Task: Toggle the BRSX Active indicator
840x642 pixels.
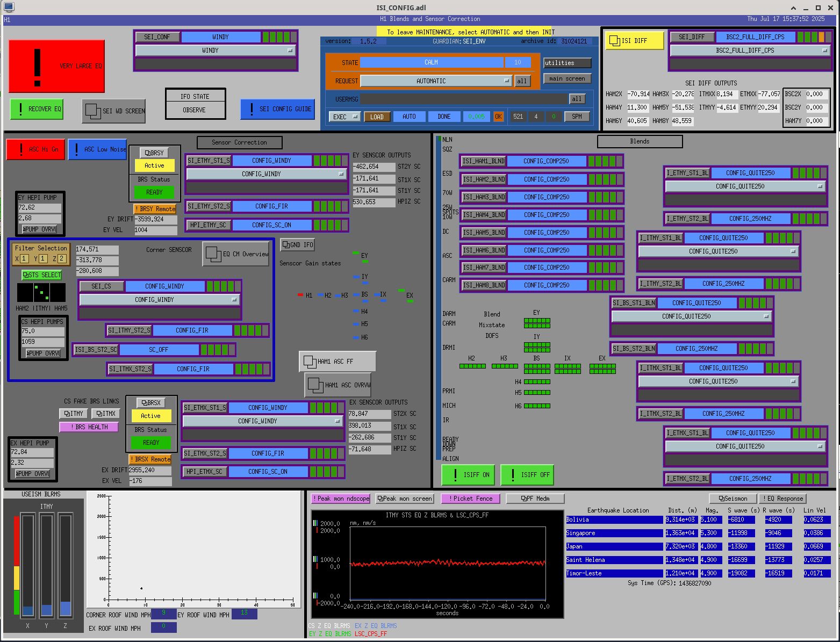Action: point(150,416)
